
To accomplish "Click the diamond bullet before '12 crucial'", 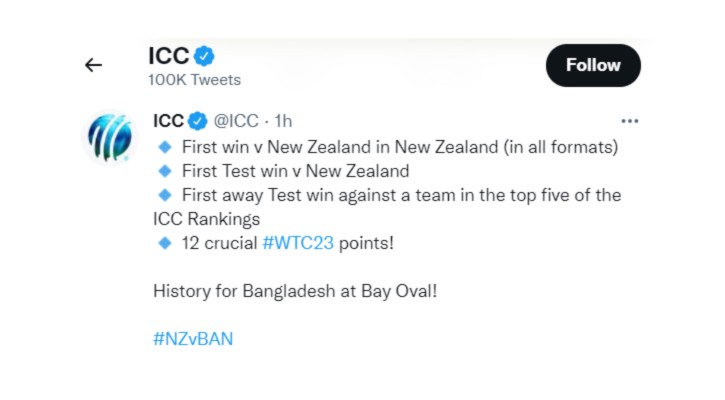I will (165, 243).
